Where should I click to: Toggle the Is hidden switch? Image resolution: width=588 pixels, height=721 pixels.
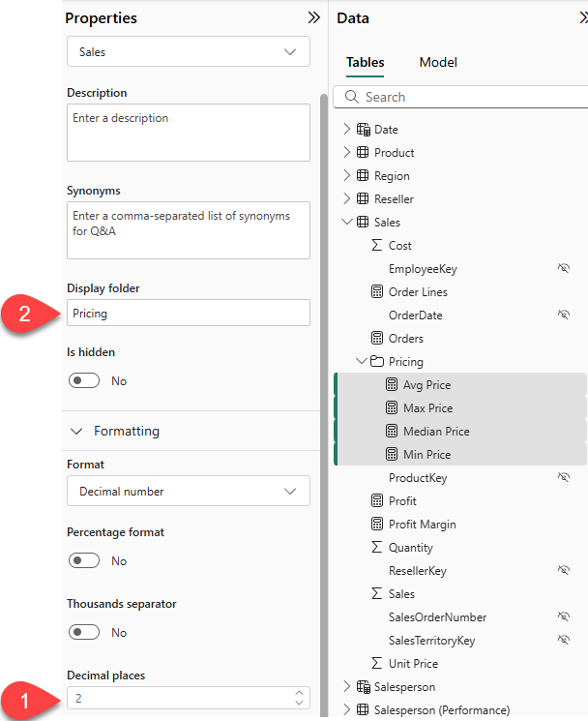click(x=84, y=381)
